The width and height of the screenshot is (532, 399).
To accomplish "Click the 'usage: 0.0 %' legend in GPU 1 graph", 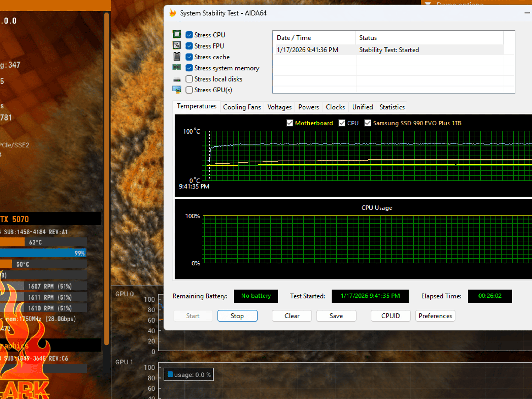I will 189,375.
